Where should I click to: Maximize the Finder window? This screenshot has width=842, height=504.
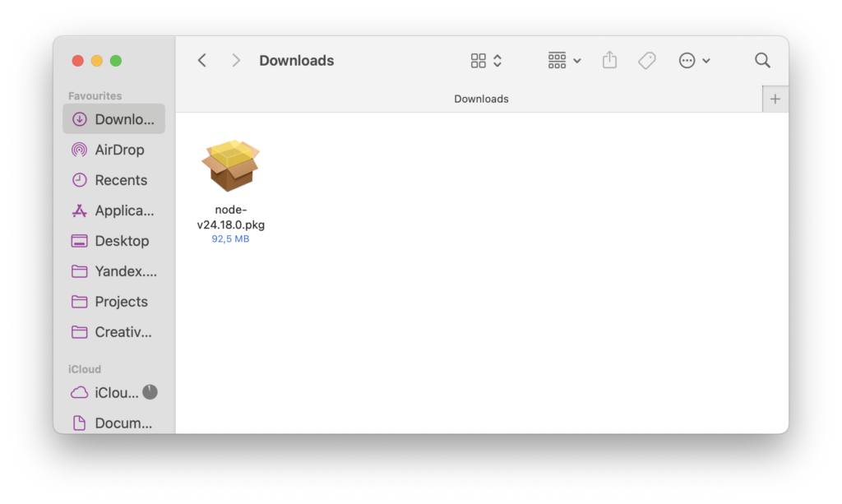point(115,61)
